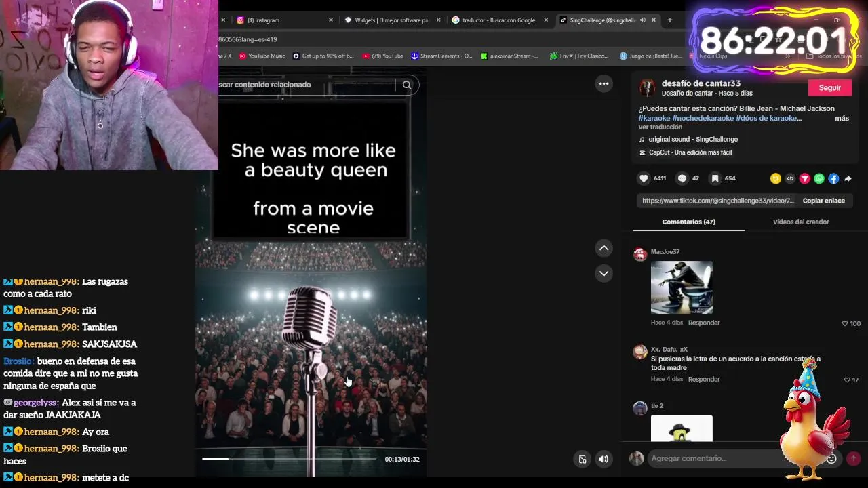This screenshot has width=868, height=488.
Task: Like the video with heart icon
Action: tap(644, 178)
